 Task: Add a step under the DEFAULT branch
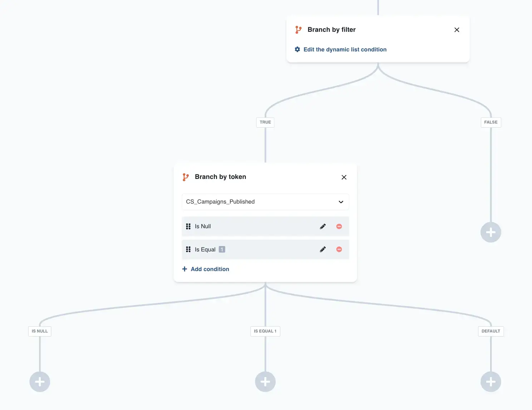(x=491, y=382)
